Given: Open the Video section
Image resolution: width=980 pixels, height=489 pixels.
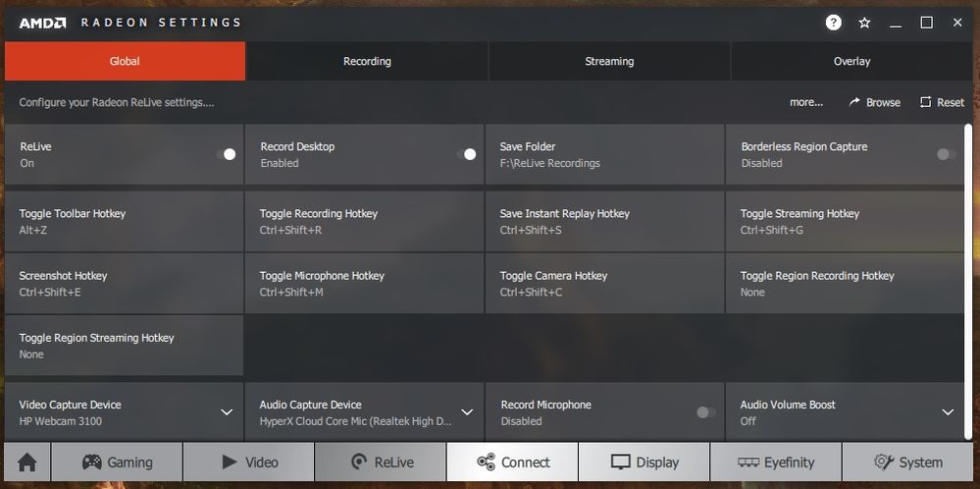Looking at the screenshot, I should coord(249,462).
